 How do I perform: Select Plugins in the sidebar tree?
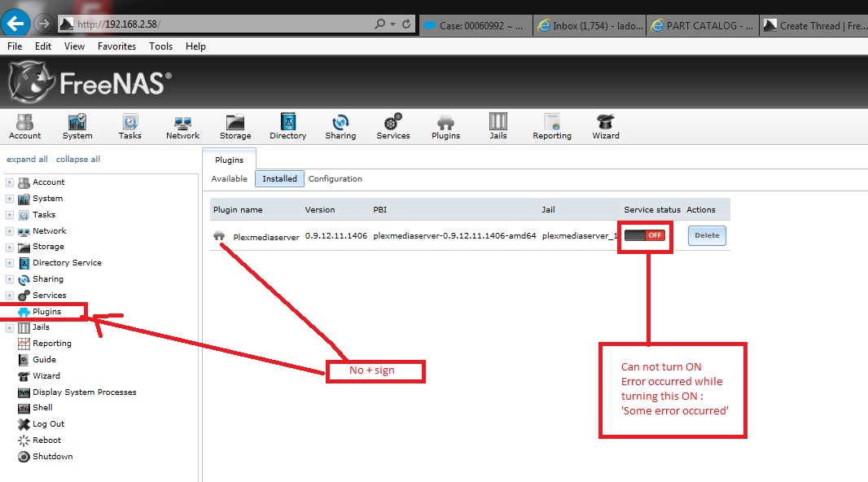(46, 312)
